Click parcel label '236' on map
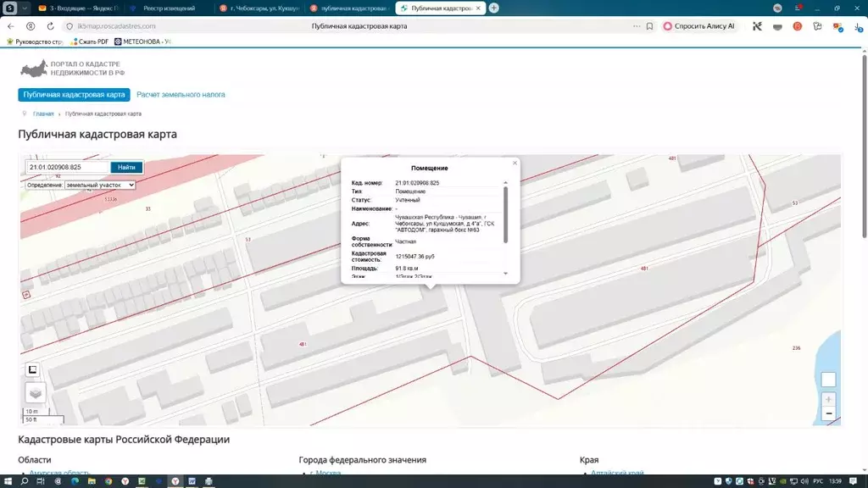 coord(796,348)
